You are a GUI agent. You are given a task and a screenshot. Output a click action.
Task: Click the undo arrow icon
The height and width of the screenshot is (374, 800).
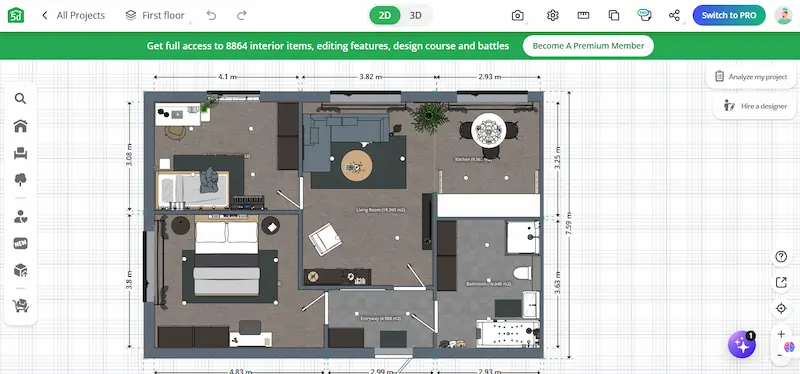pos(211,15)
